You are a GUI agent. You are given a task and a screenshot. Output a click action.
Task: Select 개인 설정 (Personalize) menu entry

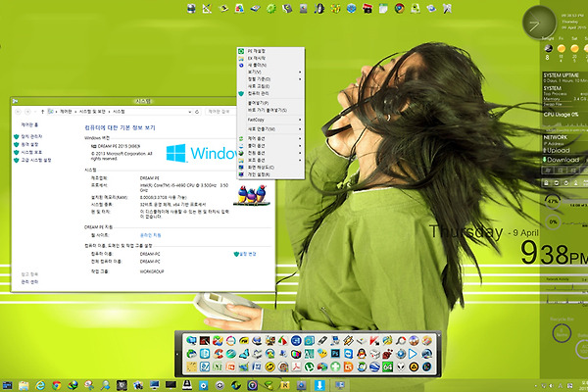pyautogui.click(x=260, y=174)
